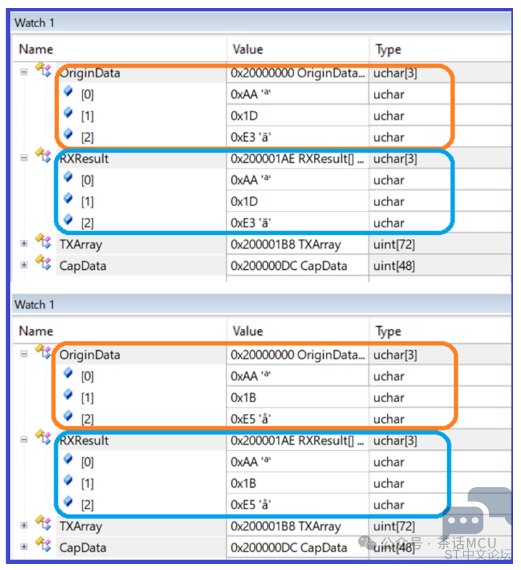521x570 pixels.
Task: Click OriginData [1] element icon, upper watch
Action: 68,113
